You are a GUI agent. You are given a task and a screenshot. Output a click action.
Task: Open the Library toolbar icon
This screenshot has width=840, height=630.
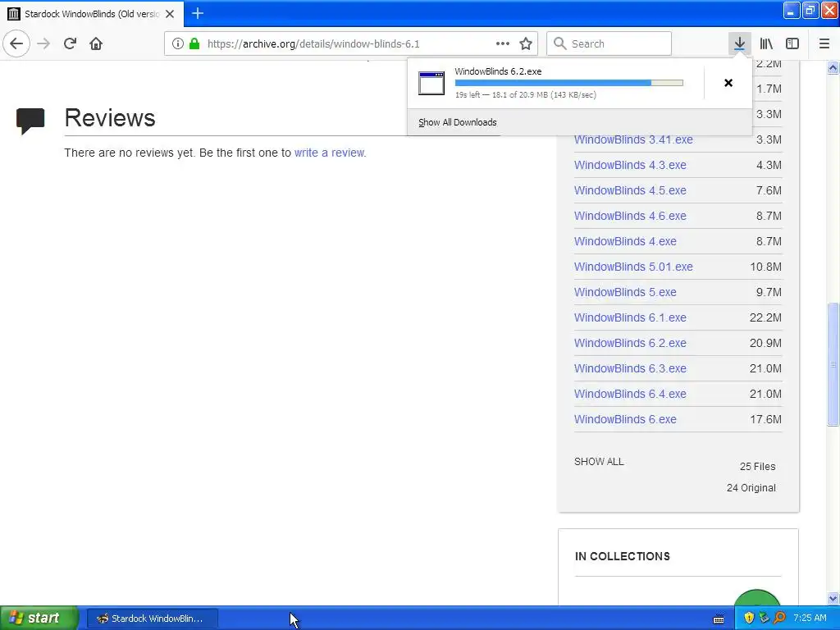coord(766,43)
